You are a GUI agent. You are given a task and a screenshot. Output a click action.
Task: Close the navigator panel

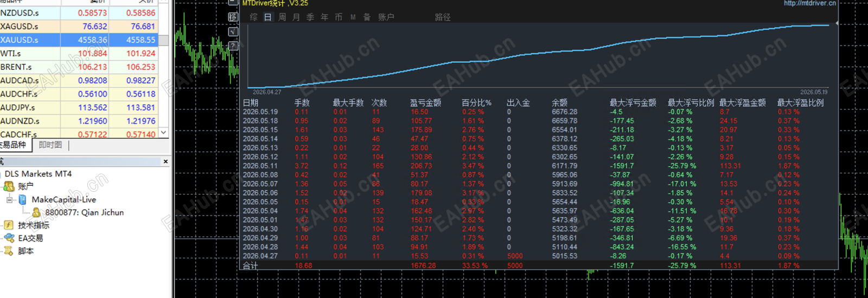165,161
